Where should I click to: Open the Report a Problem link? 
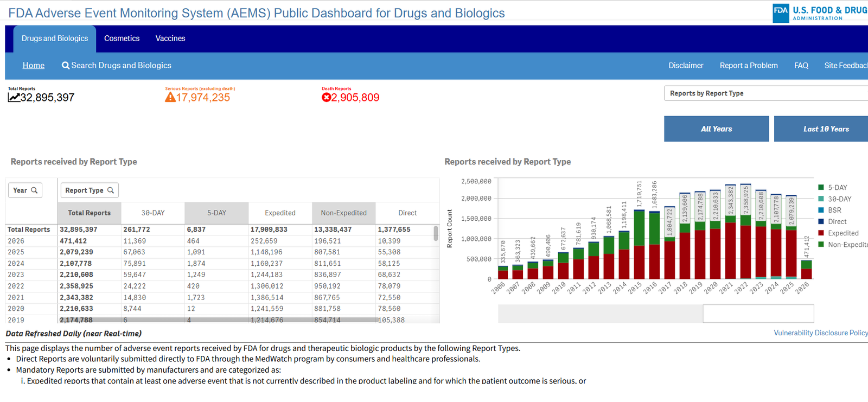pyautogui.click(x=749, y=66)
